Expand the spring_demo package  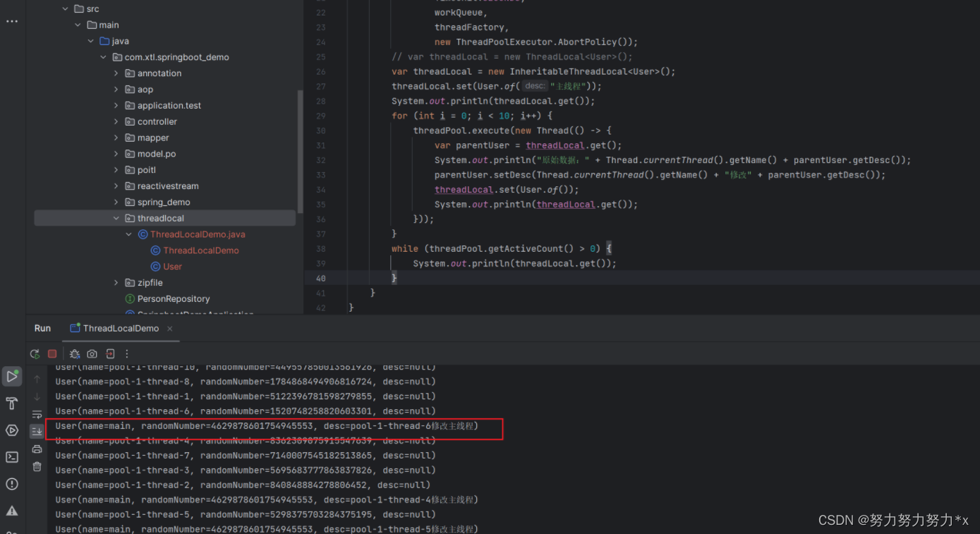tap(116, 202)
